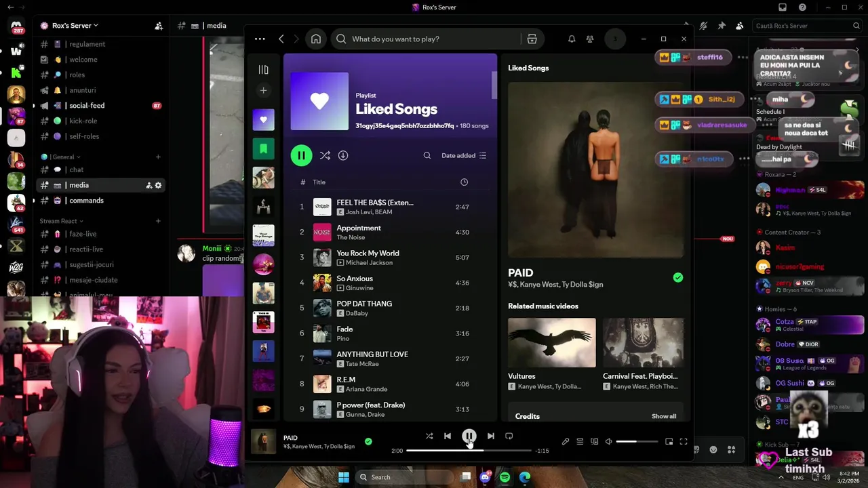Viewport: 868px width, 488px height.
Task: Switch to the commands channel
Action: point(87,201)
